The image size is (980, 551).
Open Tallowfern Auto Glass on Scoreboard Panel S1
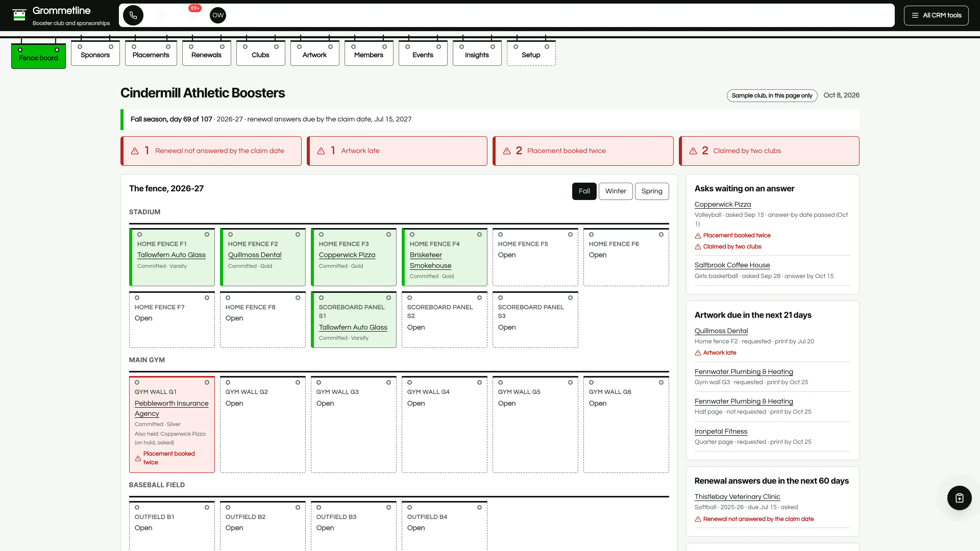(353, 327)
